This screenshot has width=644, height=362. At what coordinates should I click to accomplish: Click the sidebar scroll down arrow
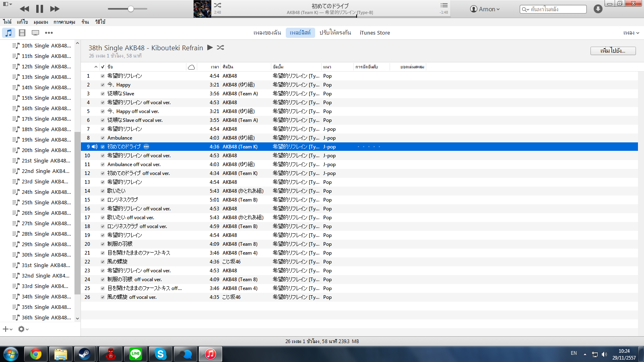point(78,318)
